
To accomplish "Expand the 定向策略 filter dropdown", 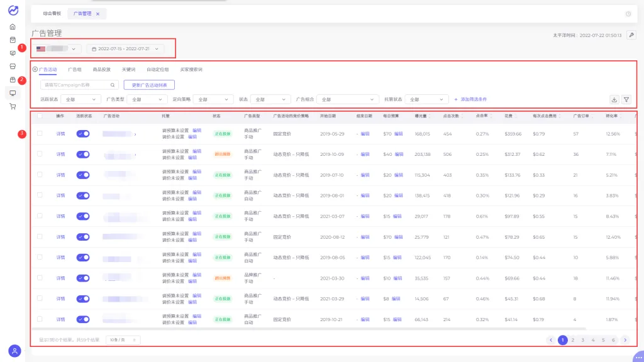I will pos(213,99).
